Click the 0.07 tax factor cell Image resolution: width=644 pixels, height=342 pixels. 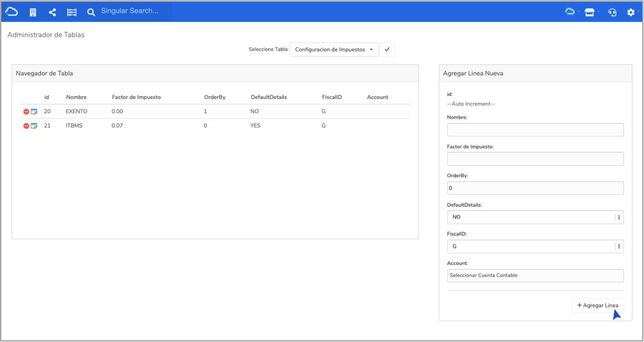coord(117,126)
